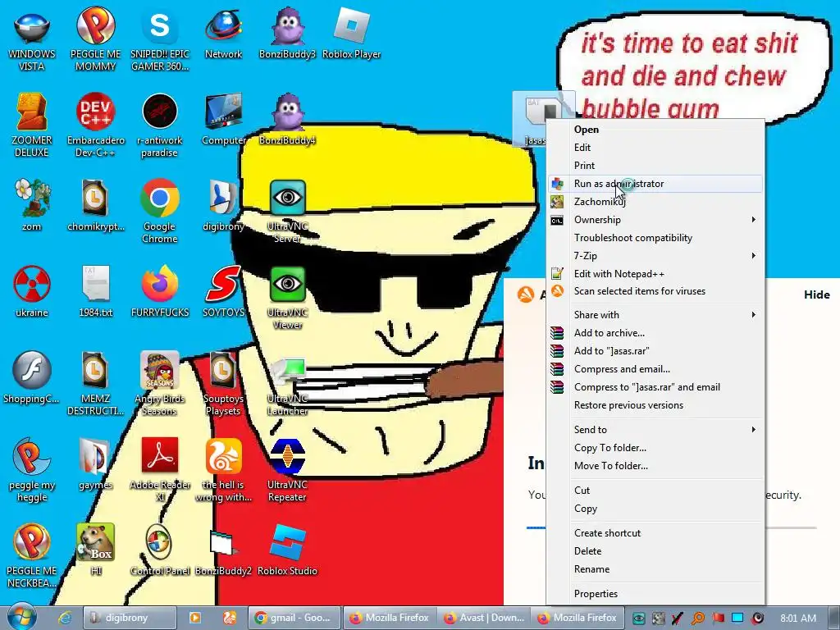
Task: Select the Network desktop icon
Action: coord(223,33)
